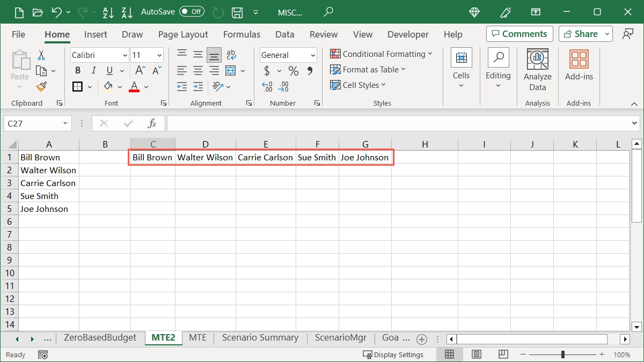Click the Sort Ascending icon

tap(108, 12)
